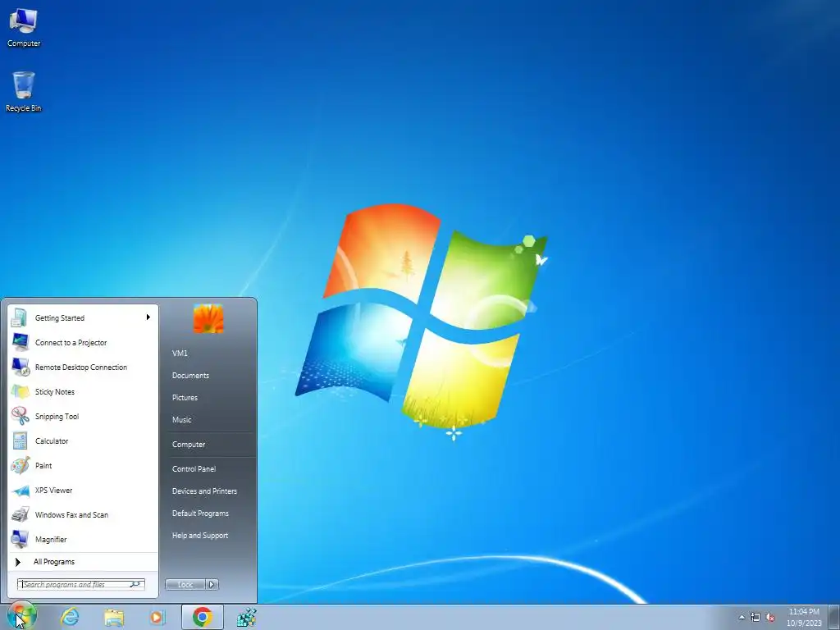Screen dimensions: 840x630
Task: Click the XPS Viewer icon
Action: click(21, 491)
